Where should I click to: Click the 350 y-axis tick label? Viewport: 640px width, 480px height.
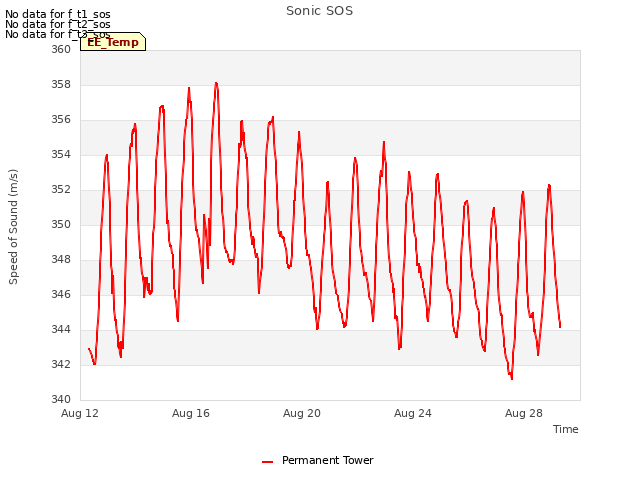click(x=61, y=224)
